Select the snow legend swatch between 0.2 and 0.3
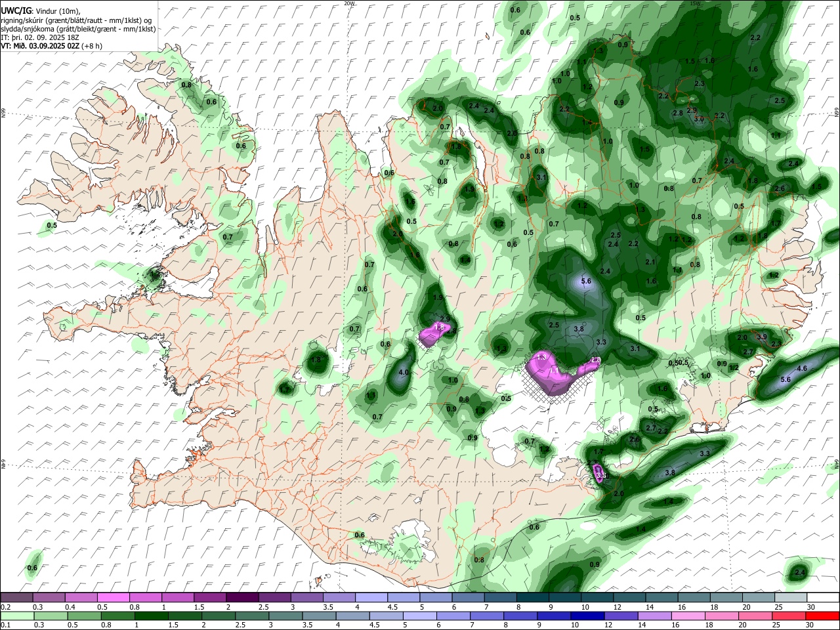840x630 pixels. click(18, 597)
